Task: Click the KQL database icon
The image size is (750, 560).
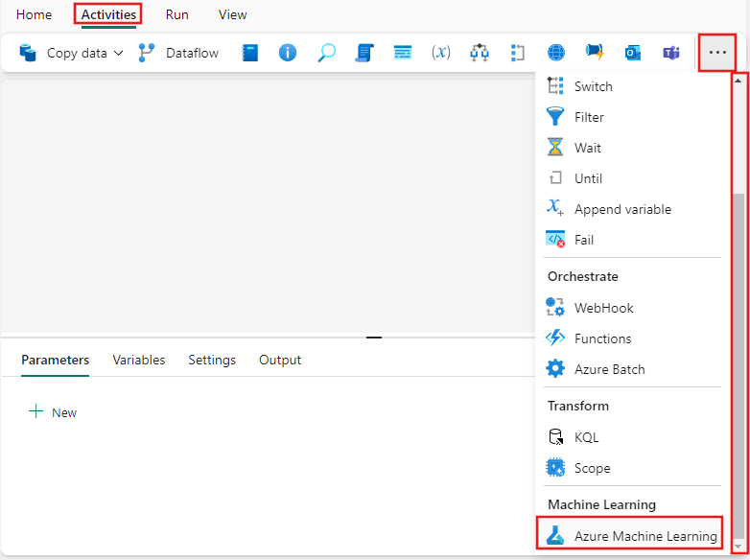Action: tap(556, 436)
